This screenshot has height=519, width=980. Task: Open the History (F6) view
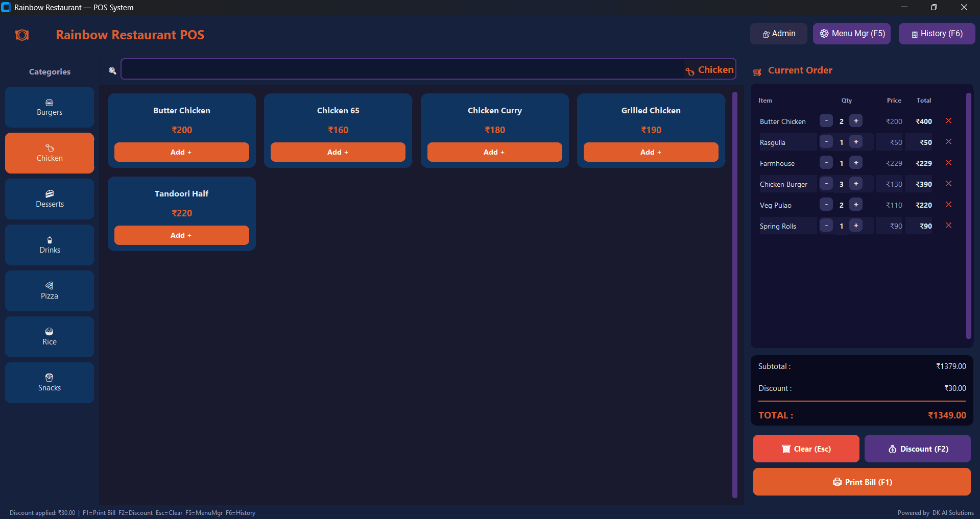(x=936, y=33)
